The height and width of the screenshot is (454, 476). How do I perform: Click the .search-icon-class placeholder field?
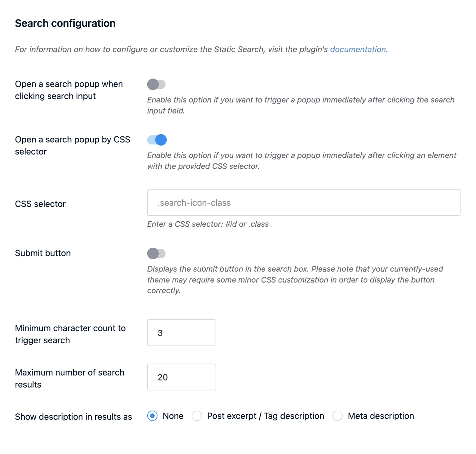pyautogui.click(x=303, y=203)
